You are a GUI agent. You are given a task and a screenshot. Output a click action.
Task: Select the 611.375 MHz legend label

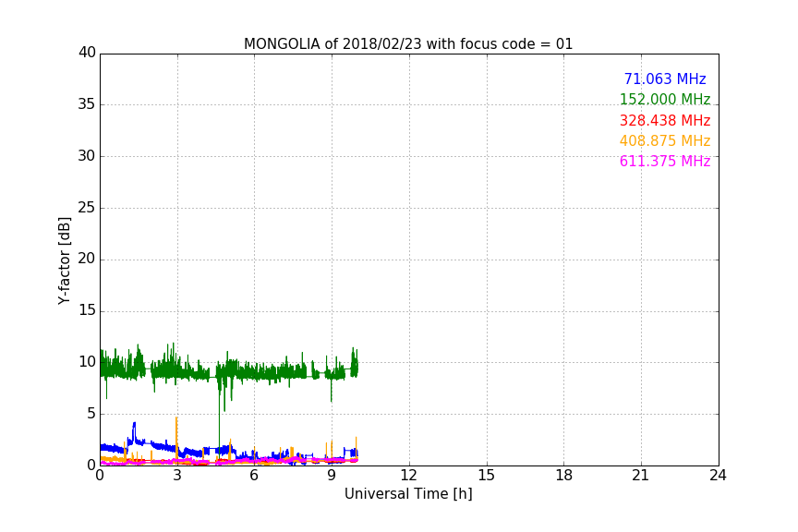(665, 161)
